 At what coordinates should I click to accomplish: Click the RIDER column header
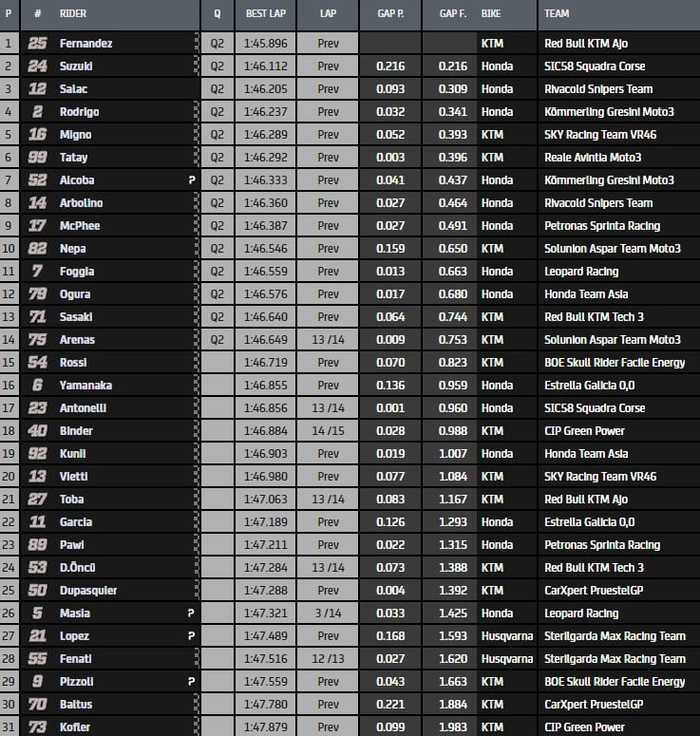[73, 15]
